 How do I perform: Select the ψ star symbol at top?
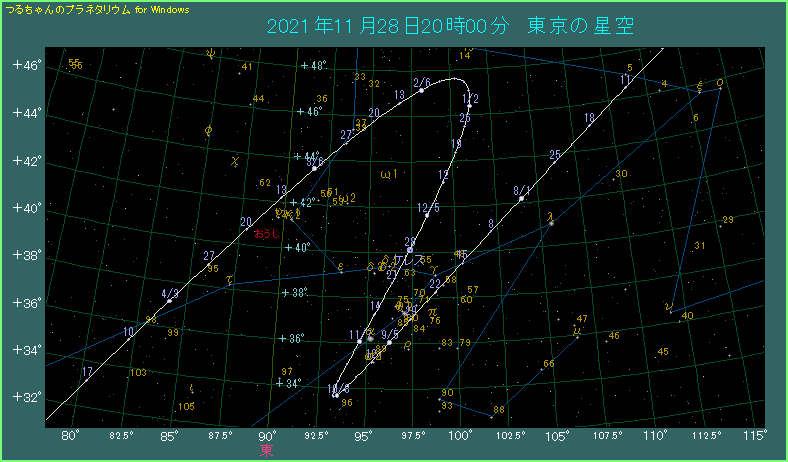210,52
